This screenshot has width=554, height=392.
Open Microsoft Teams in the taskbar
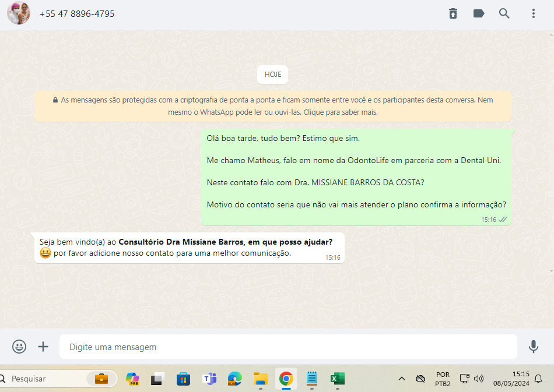[x=209, y=379]
